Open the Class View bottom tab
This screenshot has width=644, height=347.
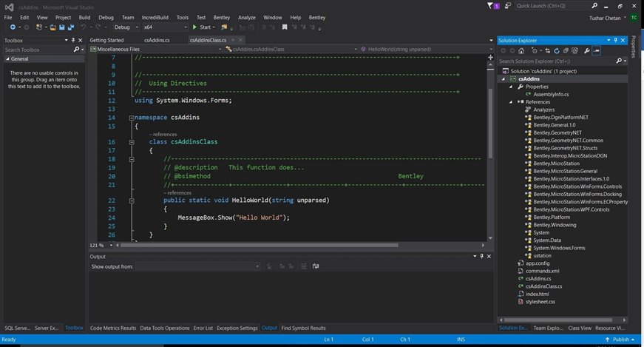point(580,328)
